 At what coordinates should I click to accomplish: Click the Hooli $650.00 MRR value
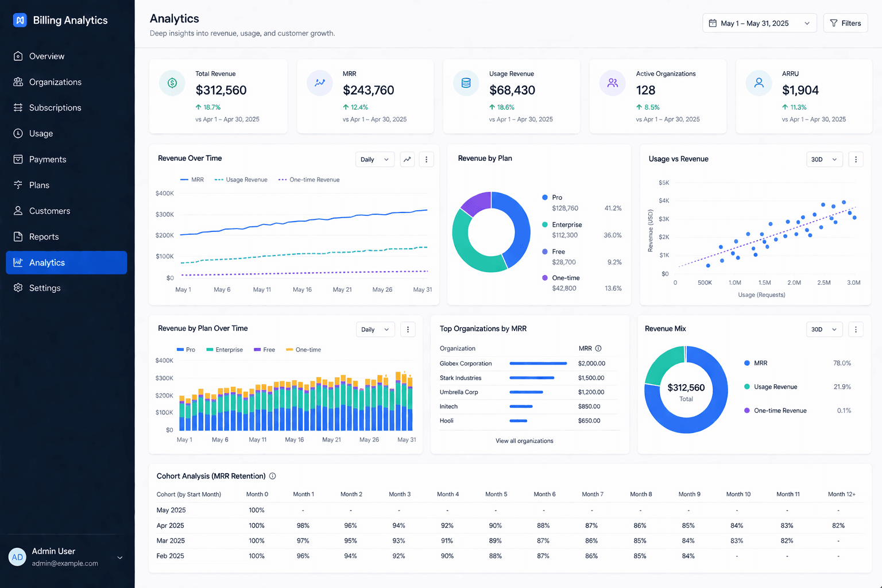tap(589, 421)
